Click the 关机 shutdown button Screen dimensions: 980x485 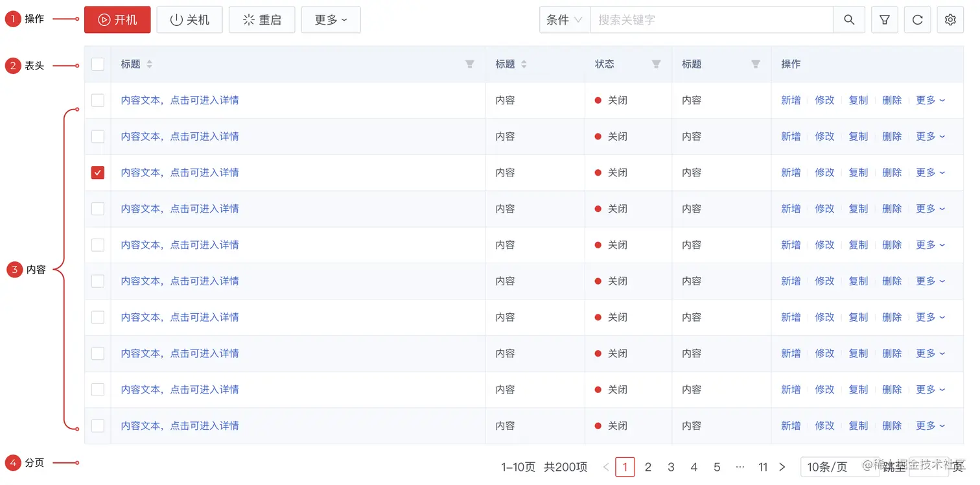coord(190,20)
